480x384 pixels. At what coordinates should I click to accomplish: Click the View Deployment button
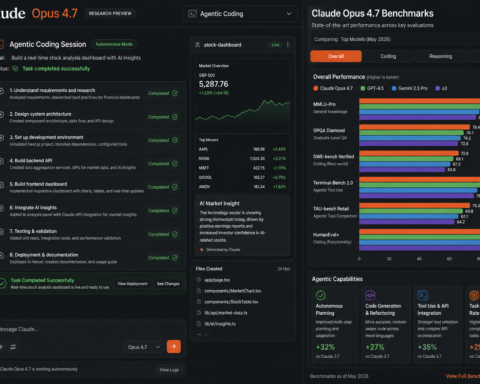click(x=132, y=284)
